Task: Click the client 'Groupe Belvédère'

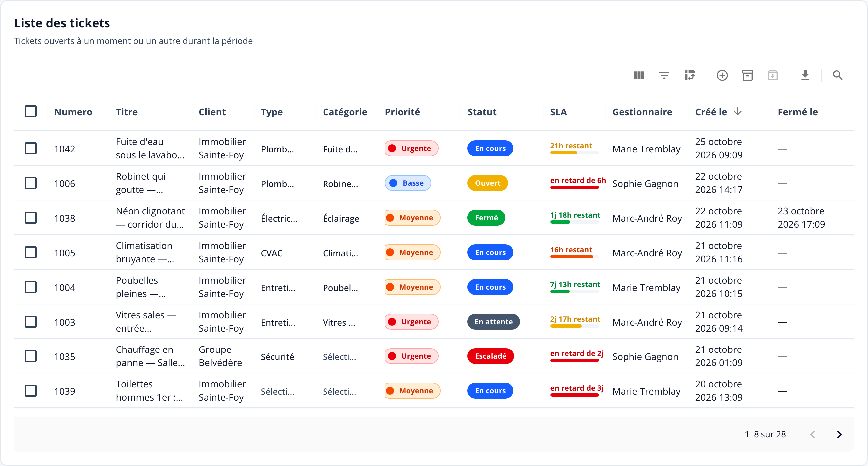Action: (220, 356)
